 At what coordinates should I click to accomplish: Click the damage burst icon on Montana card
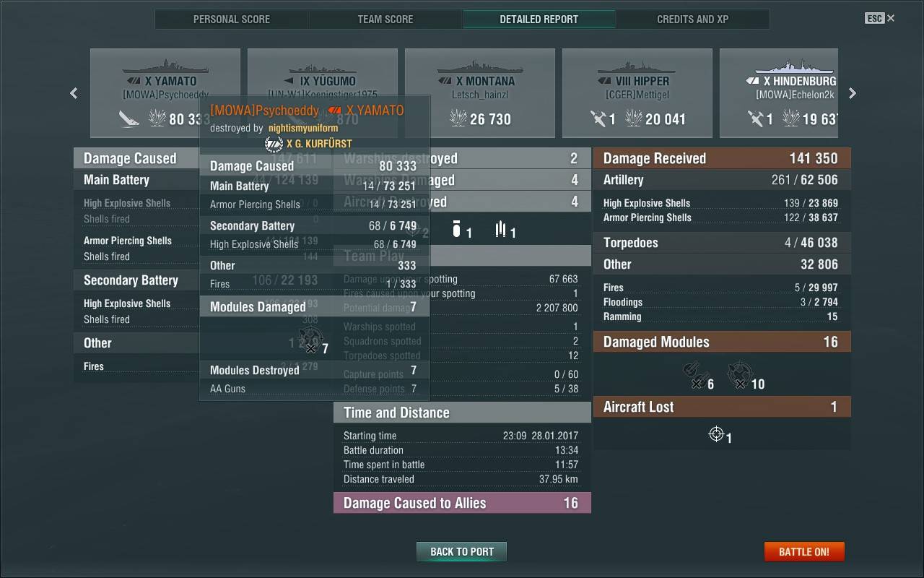coord(458,118)
